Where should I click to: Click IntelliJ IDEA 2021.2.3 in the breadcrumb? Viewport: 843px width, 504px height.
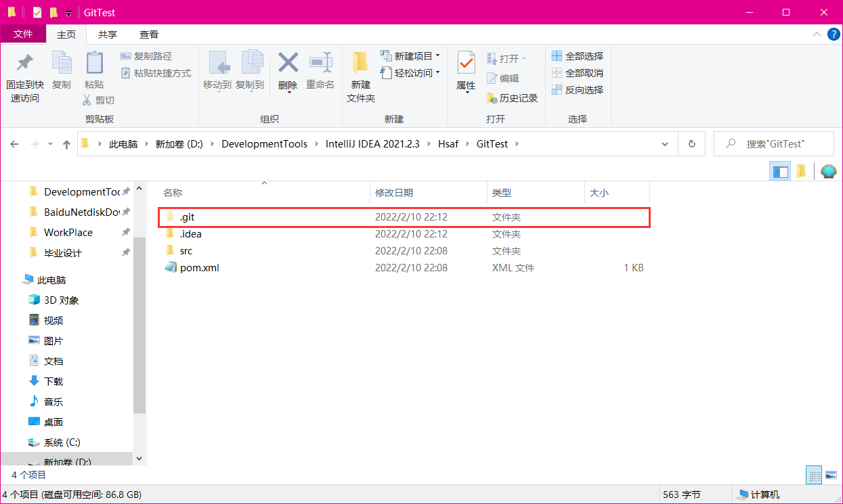(372, 144)
